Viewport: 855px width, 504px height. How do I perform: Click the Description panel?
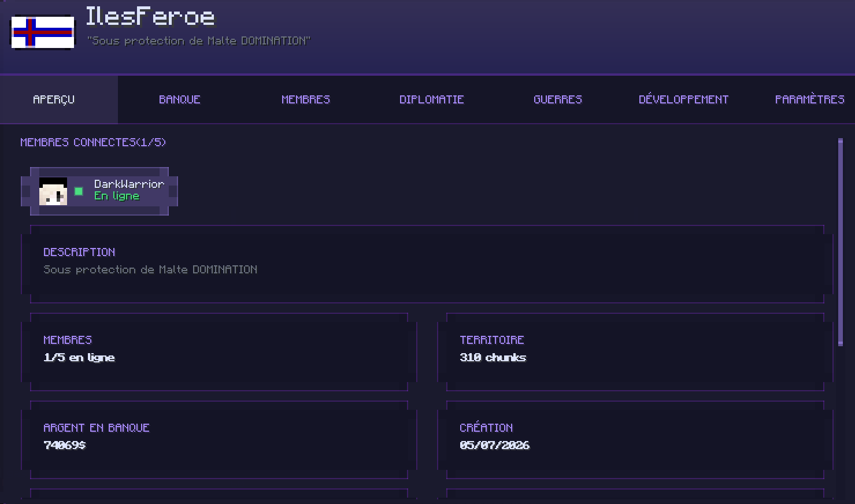pyautogui.click(x=427, y=264)
